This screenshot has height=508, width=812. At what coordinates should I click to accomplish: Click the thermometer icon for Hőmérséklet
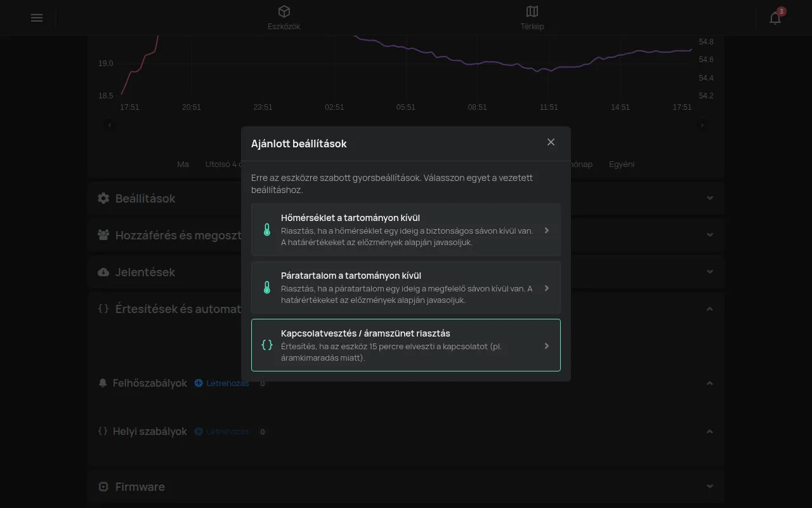point(267,230)
